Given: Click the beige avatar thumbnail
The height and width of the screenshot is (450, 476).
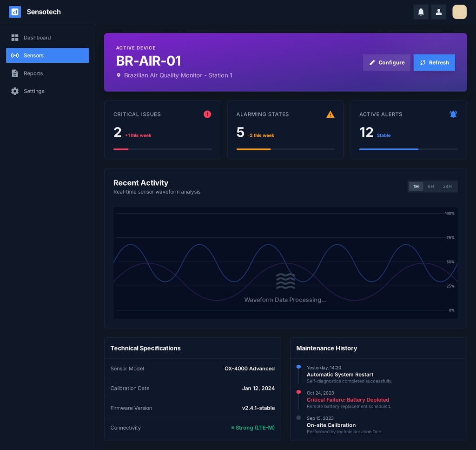Looking at the screenshot, I should pos(459,12).
